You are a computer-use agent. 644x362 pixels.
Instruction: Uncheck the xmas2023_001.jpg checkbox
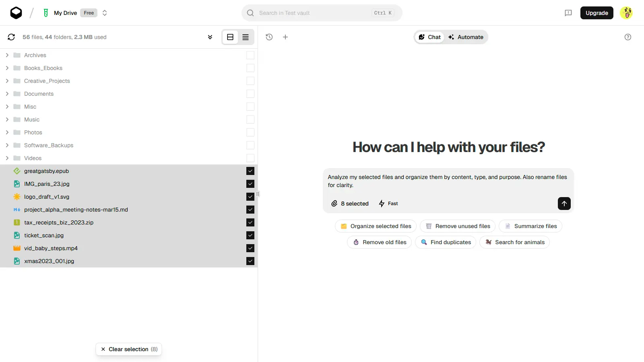250,261
